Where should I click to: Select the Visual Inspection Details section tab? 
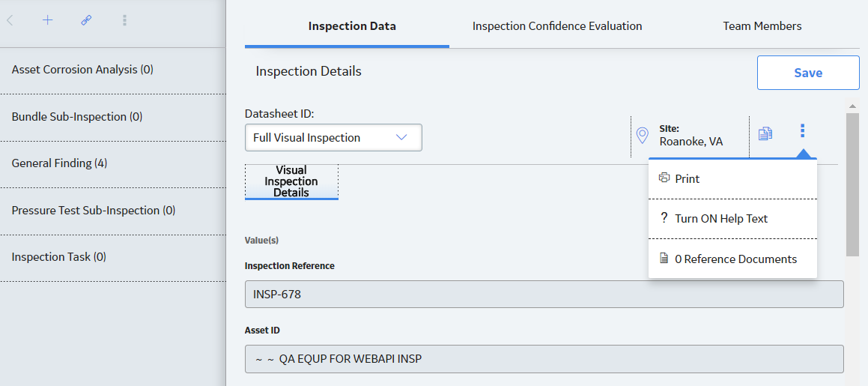click(x=291, y=181)
